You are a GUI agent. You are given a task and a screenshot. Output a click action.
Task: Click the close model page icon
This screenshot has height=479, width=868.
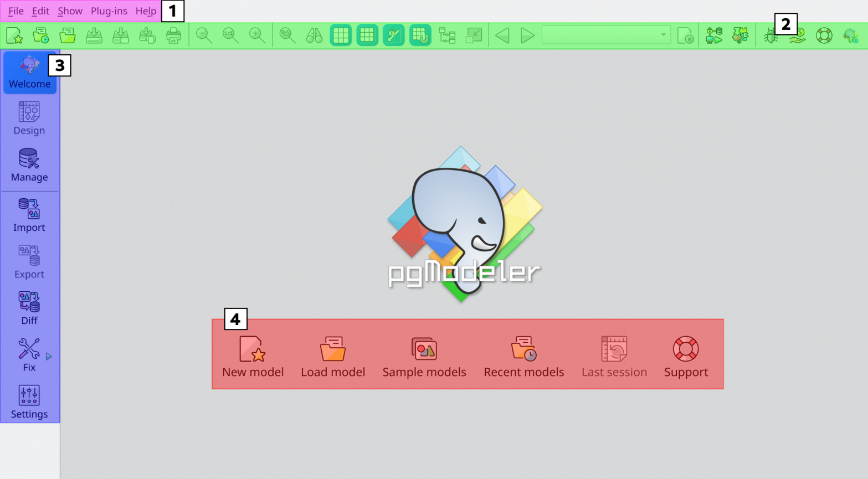pos(686,35)
